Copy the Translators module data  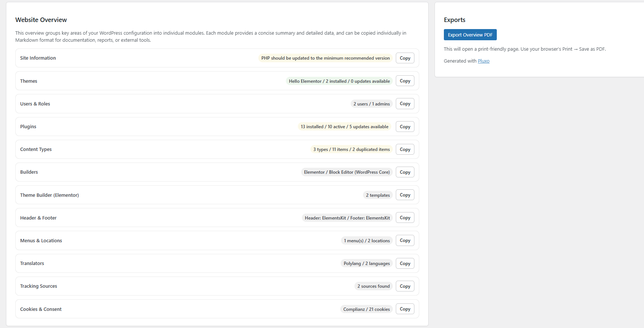pyautogui.click(x=405, y=264)
